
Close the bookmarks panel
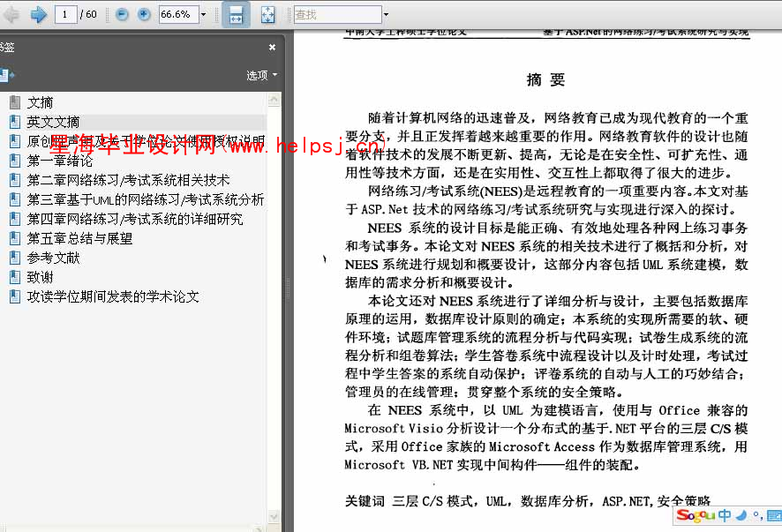tap(273, 48)
